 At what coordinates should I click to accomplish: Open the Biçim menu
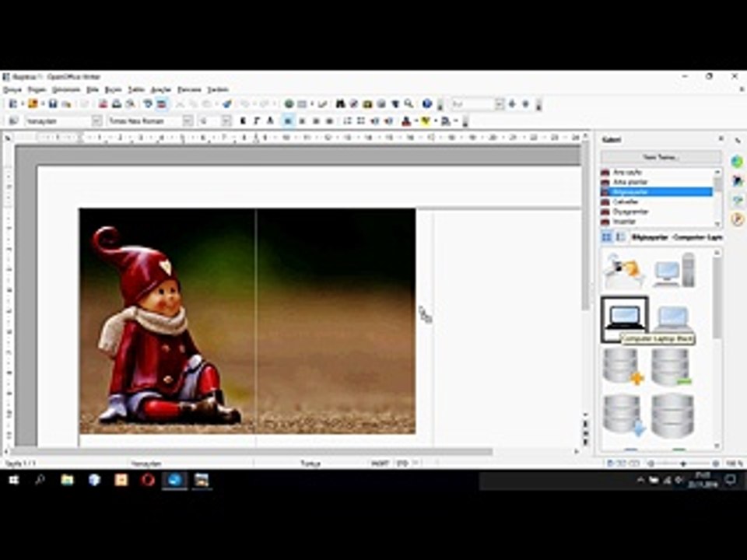(x=113, y=89)
